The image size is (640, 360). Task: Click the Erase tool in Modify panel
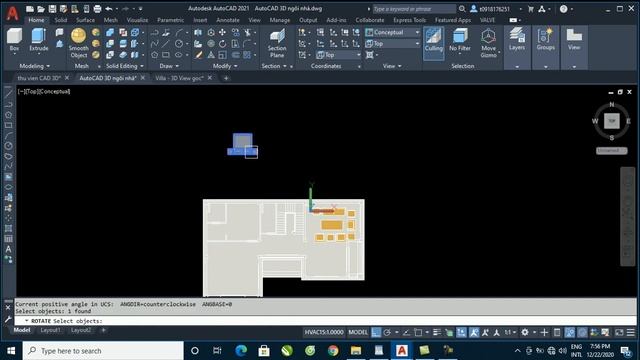pyautogui.click(x=198, y=55)
